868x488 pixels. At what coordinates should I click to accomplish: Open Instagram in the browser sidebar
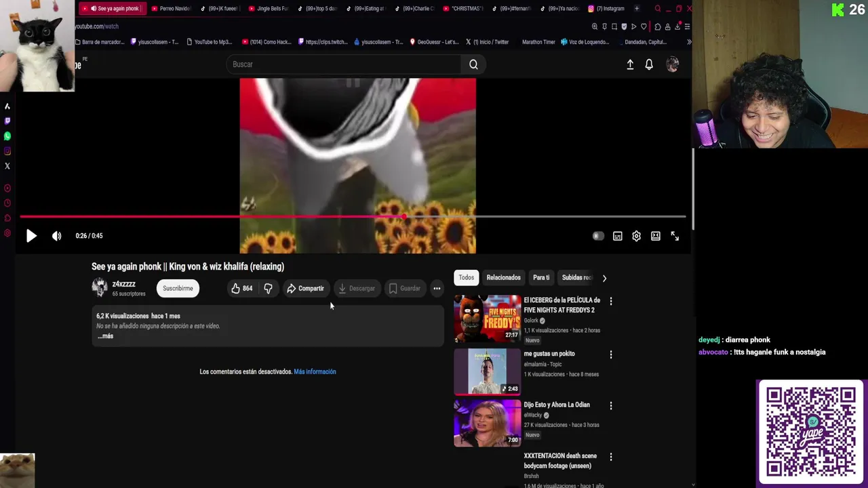[x=7, y=151]
